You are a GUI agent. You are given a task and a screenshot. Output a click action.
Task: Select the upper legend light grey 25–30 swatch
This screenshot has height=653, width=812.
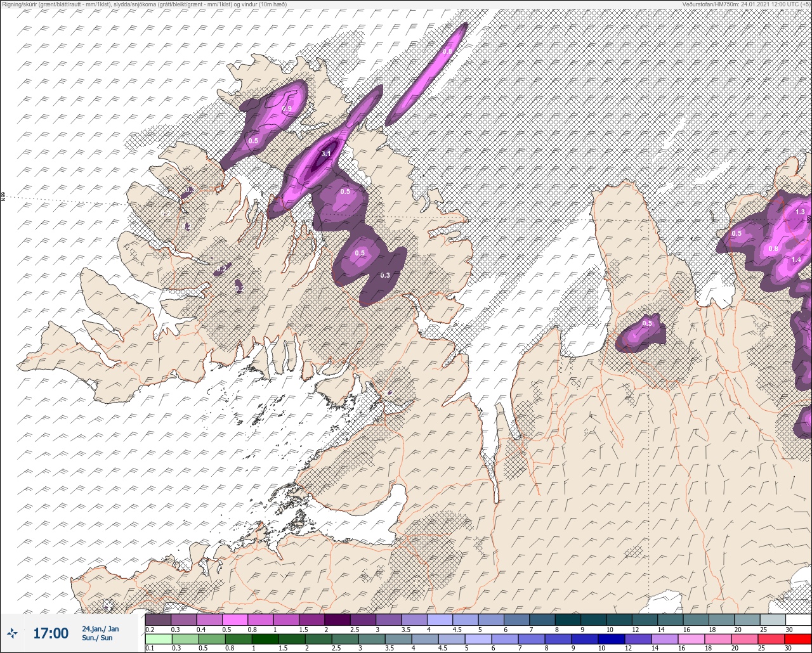(x=773, y=619)
